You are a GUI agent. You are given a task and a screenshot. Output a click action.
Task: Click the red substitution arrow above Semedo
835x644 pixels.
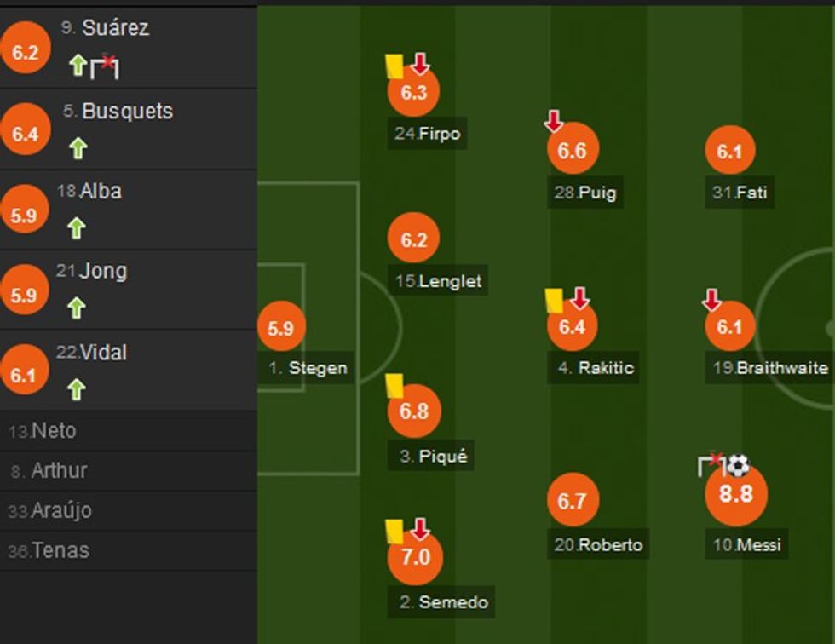[x=419, y=529]
